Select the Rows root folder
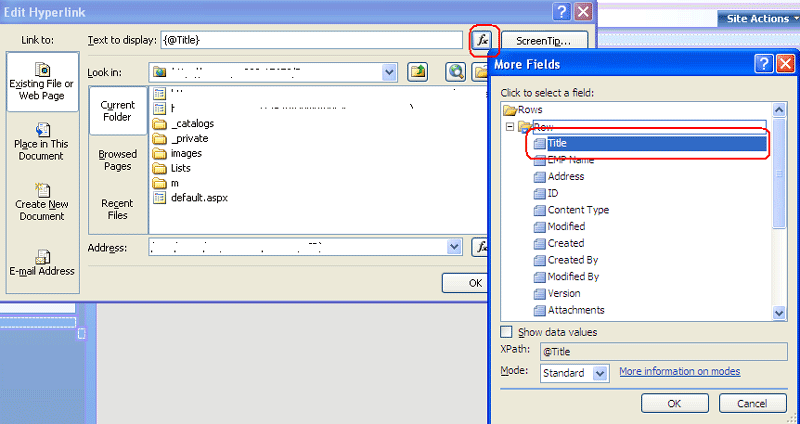The image size is (800, 424). 523,110
